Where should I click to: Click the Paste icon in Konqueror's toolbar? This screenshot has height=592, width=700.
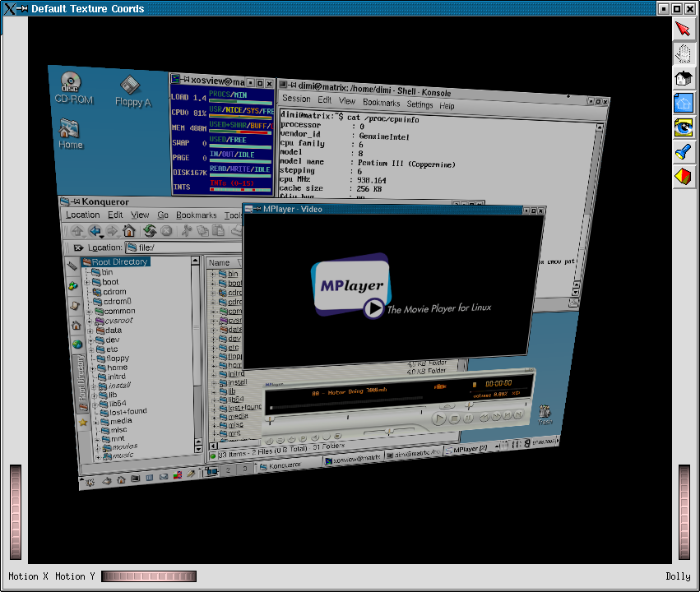tap(218, 230)
